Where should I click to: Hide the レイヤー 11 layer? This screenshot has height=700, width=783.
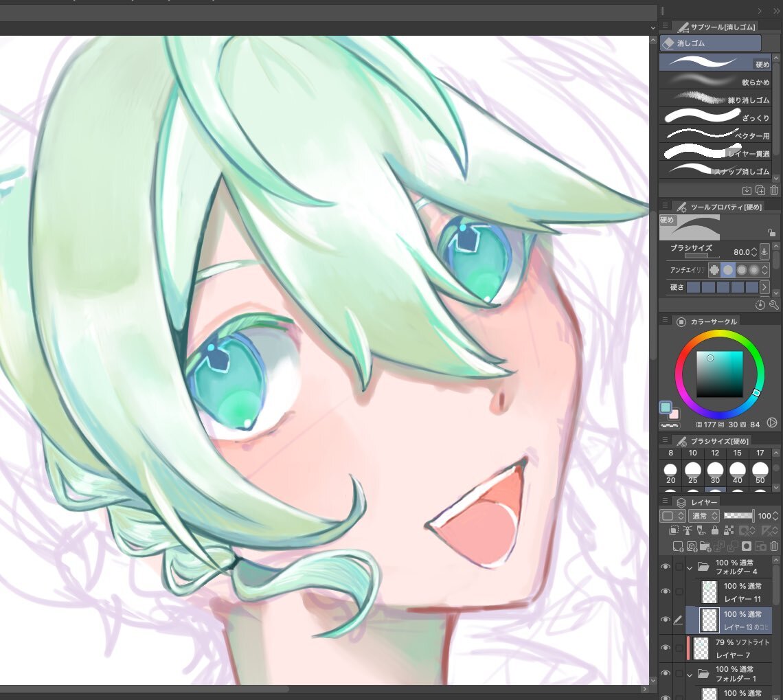coord(665,591)
